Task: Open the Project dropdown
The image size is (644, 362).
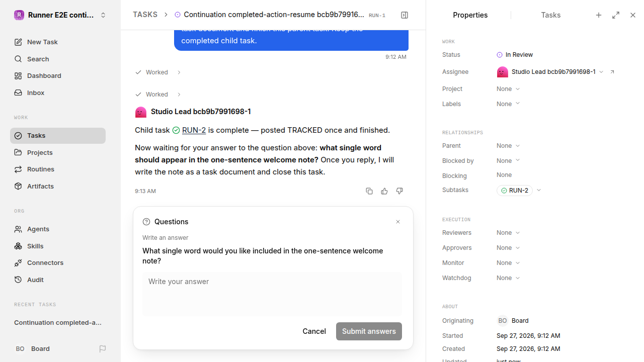Action: [508, 89]
